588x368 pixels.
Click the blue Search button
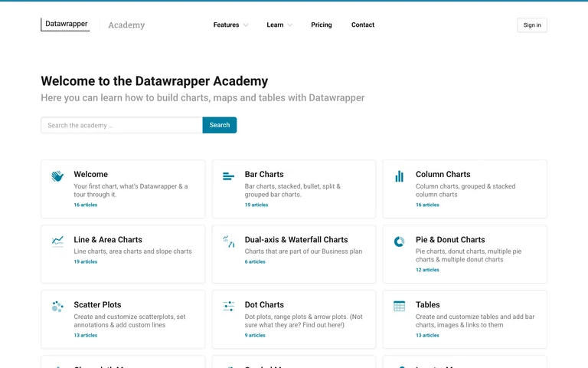[220, 125]
